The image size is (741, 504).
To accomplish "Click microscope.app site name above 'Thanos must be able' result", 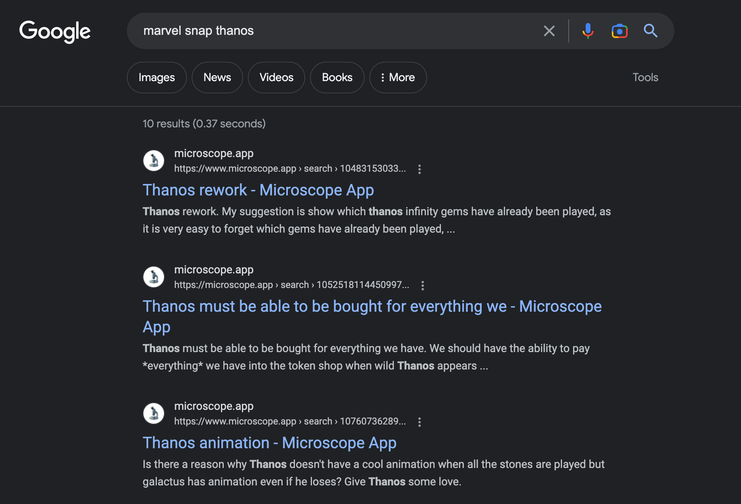I will click(214, 270).
